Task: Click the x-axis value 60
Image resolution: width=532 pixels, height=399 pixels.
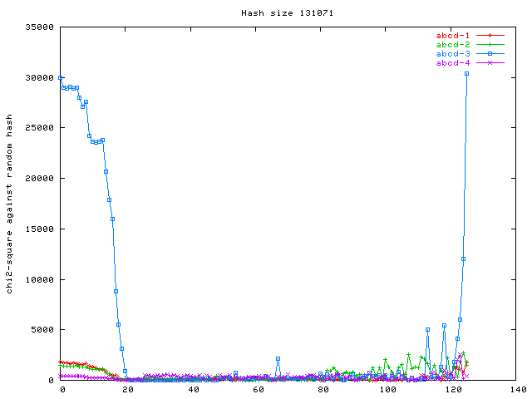Action: (x=259, y=390)
